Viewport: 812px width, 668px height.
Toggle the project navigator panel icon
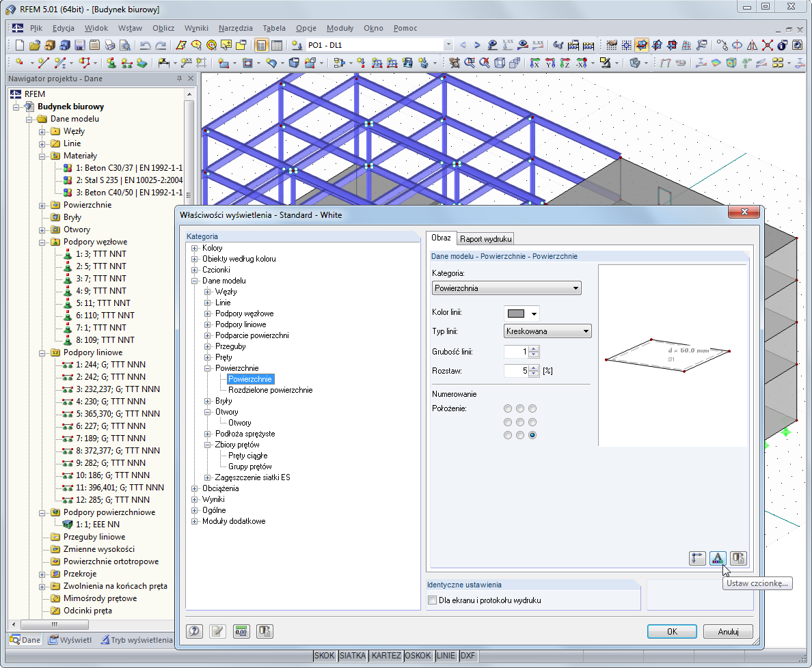click(x=262, y=46)
